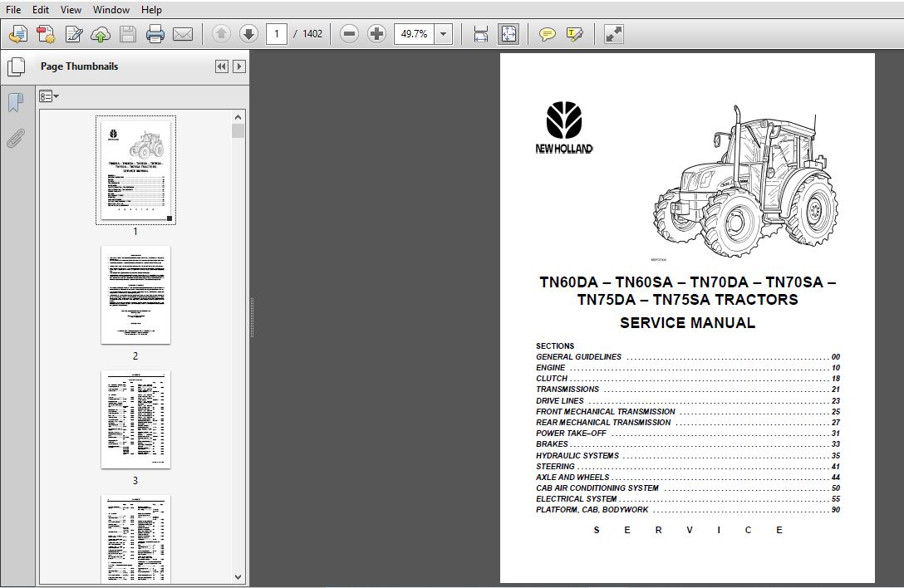Image resolution: width=904 pixels, height=588 pixels.
Task: Click the Help menu
Action: pyautogui.click(x=151, y=10)
